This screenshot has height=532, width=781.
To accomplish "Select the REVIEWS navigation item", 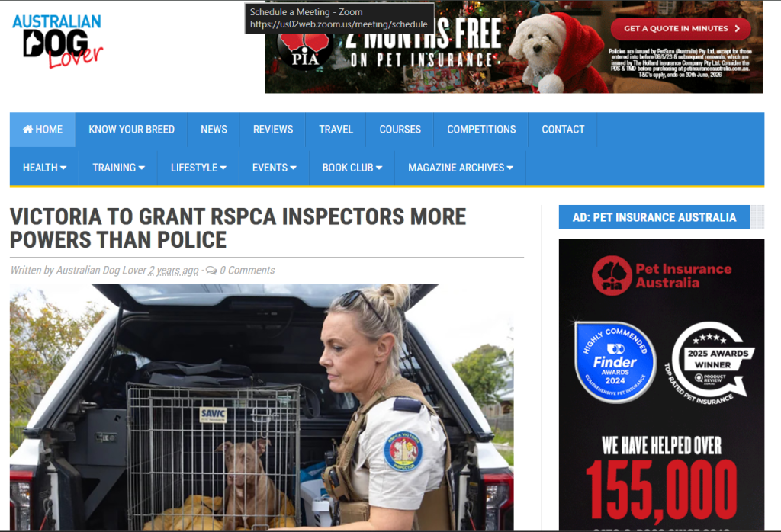I will pyautogui.click(x=273, y=130).
